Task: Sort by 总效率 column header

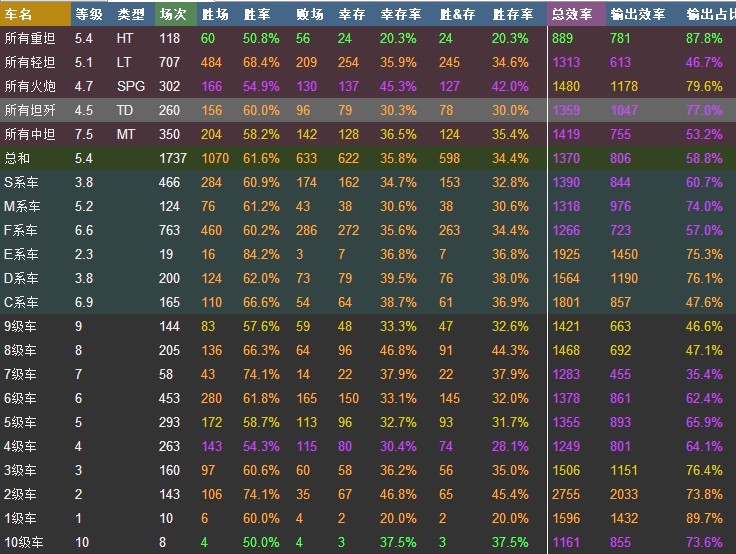Action: click(x=571, y=14)
